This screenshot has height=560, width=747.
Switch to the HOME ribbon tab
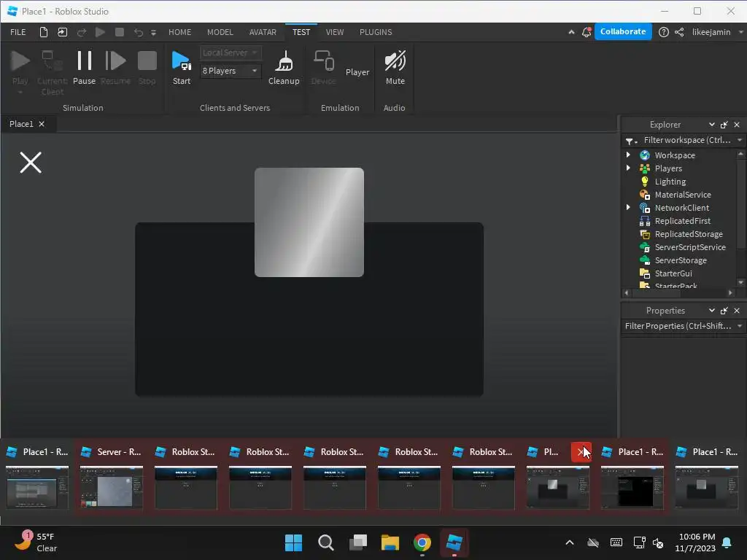pos(179,32)
